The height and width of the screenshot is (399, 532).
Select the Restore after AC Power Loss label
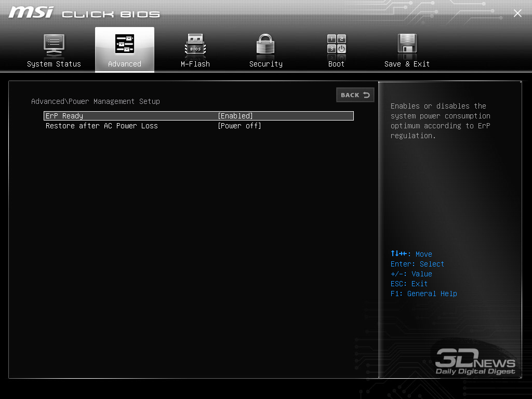tap(101, 126)
